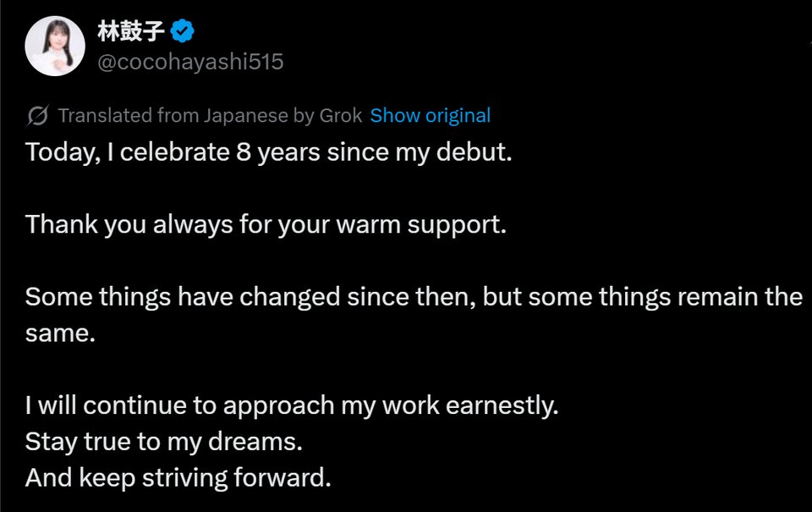The width and height of the screenshot is (812, 512).
Task: Open the 林鼓子 profile avatar photo
Action: [x=55, y=46]
